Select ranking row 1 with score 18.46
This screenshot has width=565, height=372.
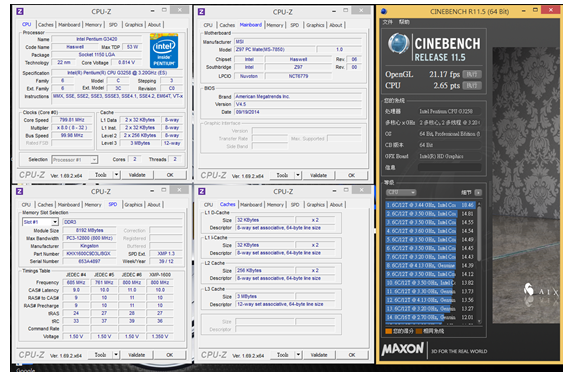coord(430,205)
